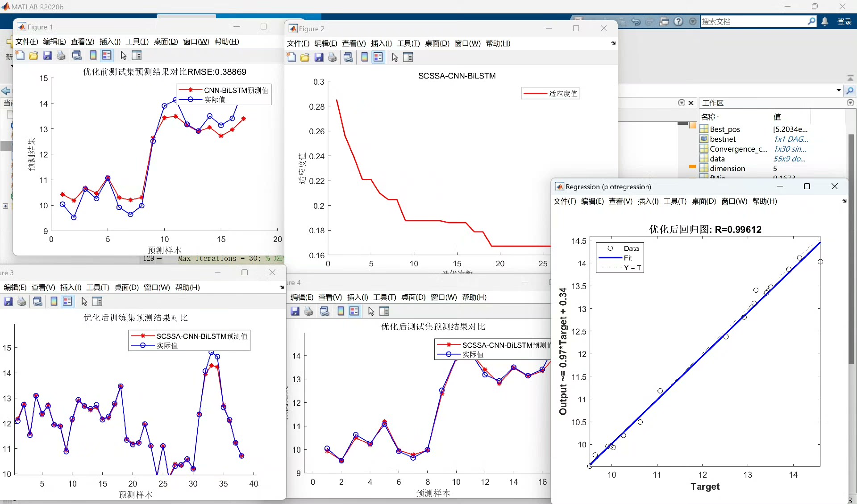Open 工具(T) menu in Regression window
857x504 pixels.
674,201
